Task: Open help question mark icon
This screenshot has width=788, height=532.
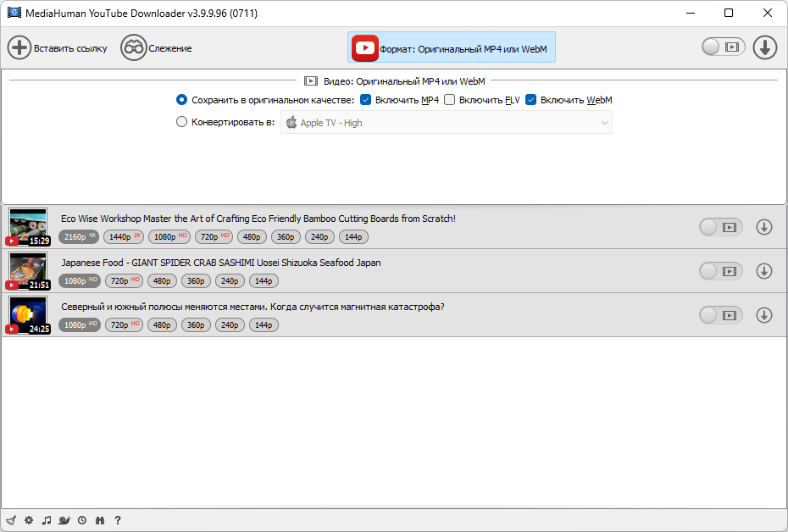Action: [x=118, y=520]
